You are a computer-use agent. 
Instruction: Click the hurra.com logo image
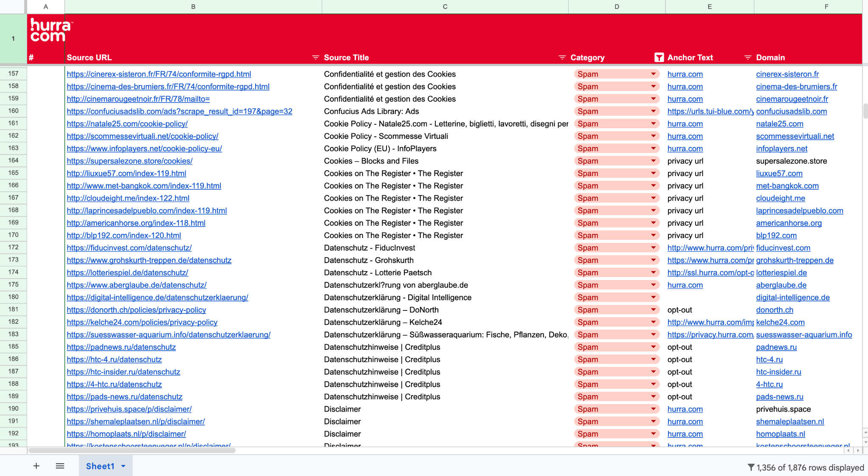51,30
